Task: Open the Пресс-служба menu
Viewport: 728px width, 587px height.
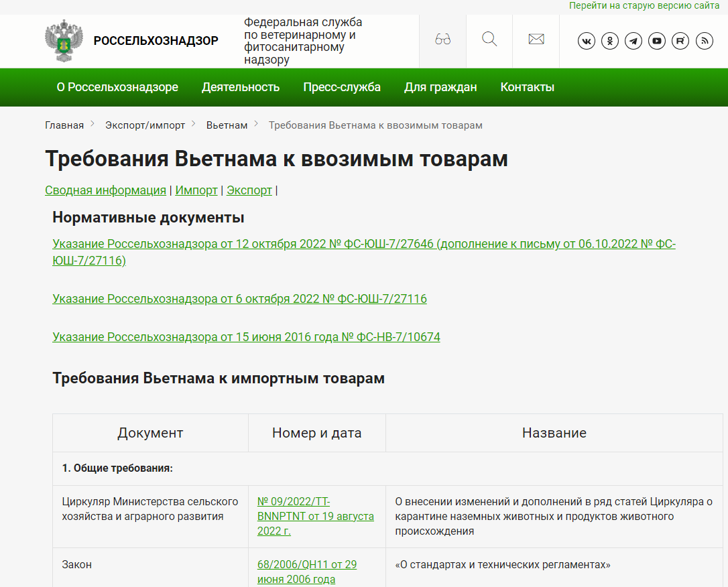Action: pos(342,87)
